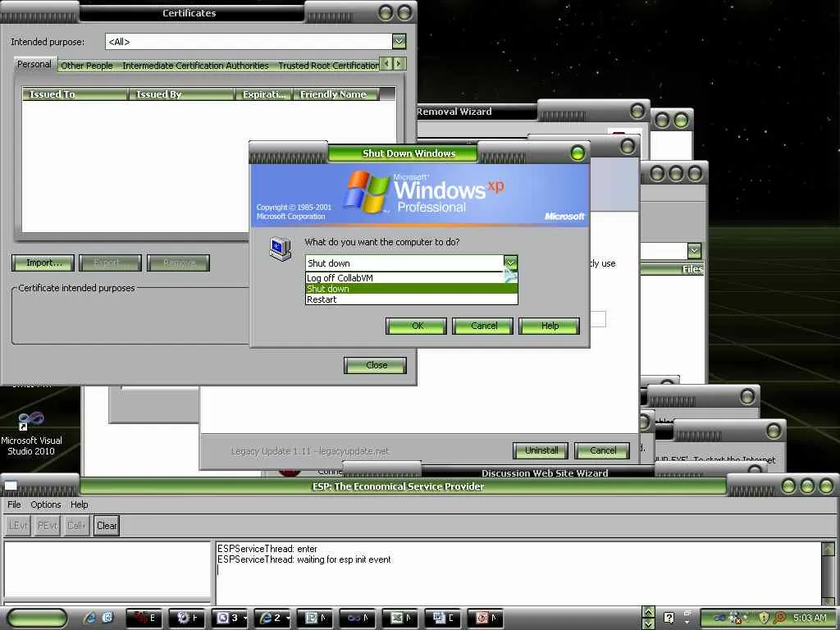The image size is (840, 630).
Task: Click the 'ESPServiceThread: enter' log line
Action: pos(267,549)
